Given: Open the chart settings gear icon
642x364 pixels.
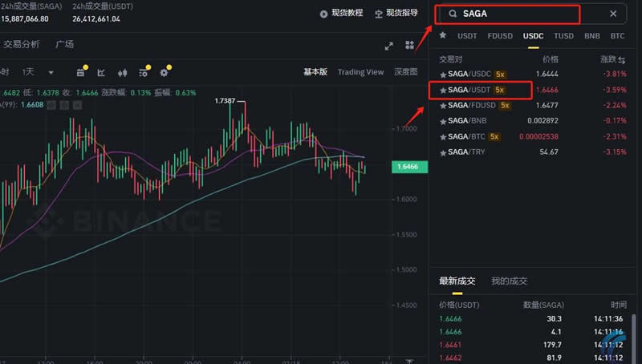Looking at the screenshot, I should (164, 72).
